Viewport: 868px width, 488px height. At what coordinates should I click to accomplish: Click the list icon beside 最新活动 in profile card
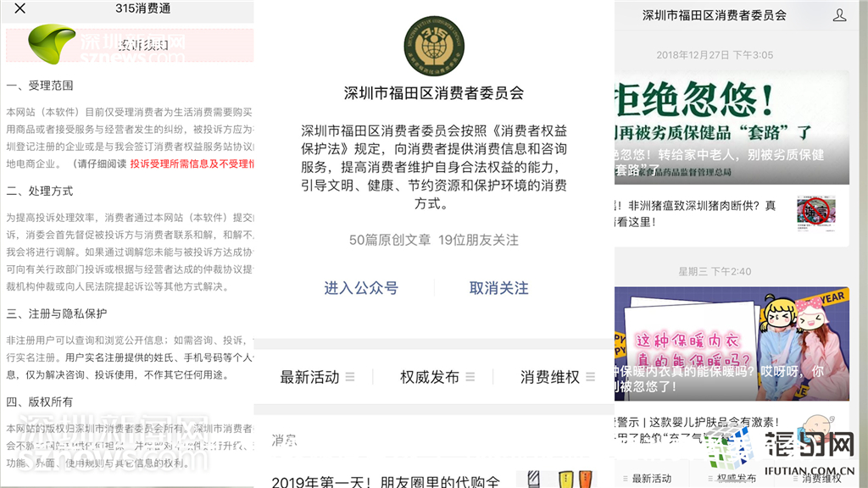[x=350, y=377]
